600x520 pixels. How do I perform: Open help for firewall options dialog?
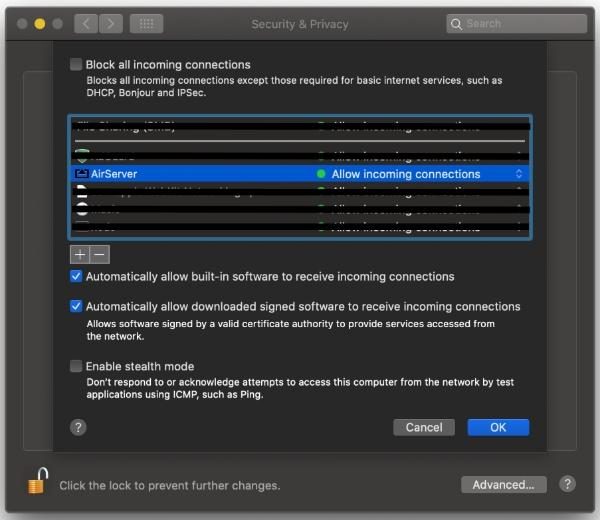(78, 427)
